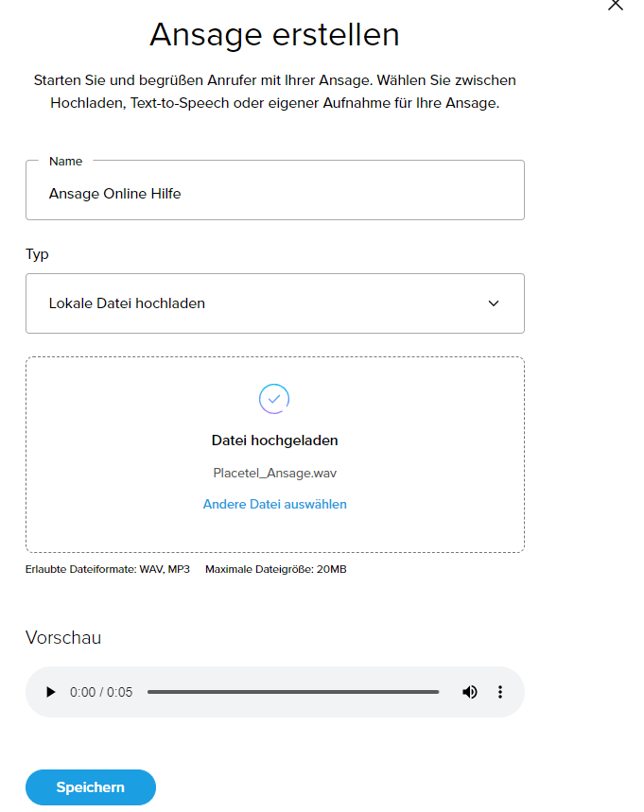
Task: Click the Typ label
Action: point(37,254)
